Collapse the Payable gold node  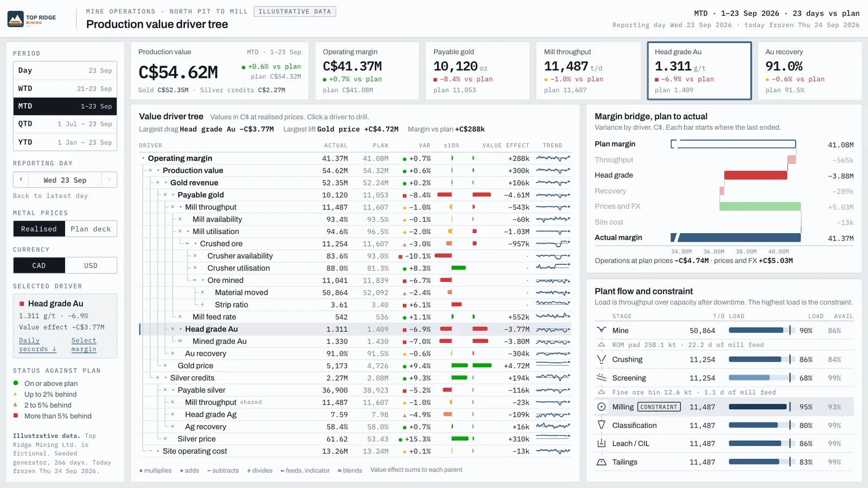pyautogui.click(x=173, y=195)
